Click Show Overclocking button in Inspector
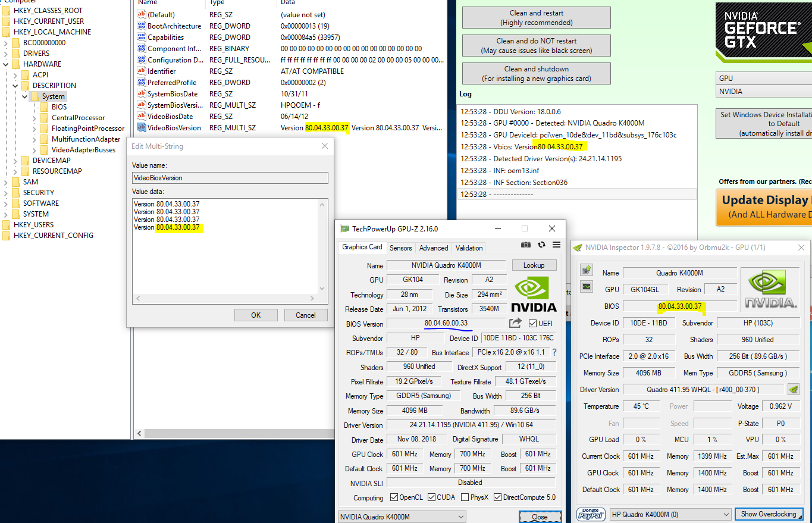The width and height of the screenshot is (812, 523). click(x=769, y=514)
